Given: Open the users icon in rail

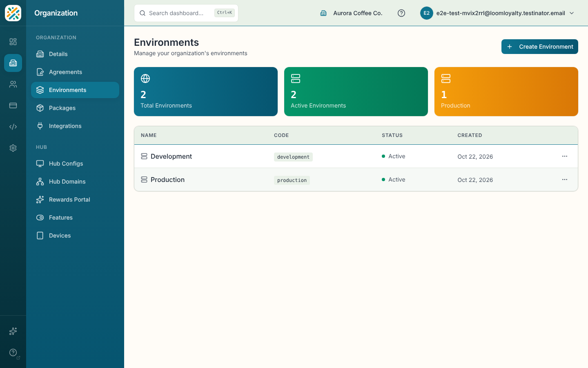Looking at the screenshot, I should coord(13,84).
